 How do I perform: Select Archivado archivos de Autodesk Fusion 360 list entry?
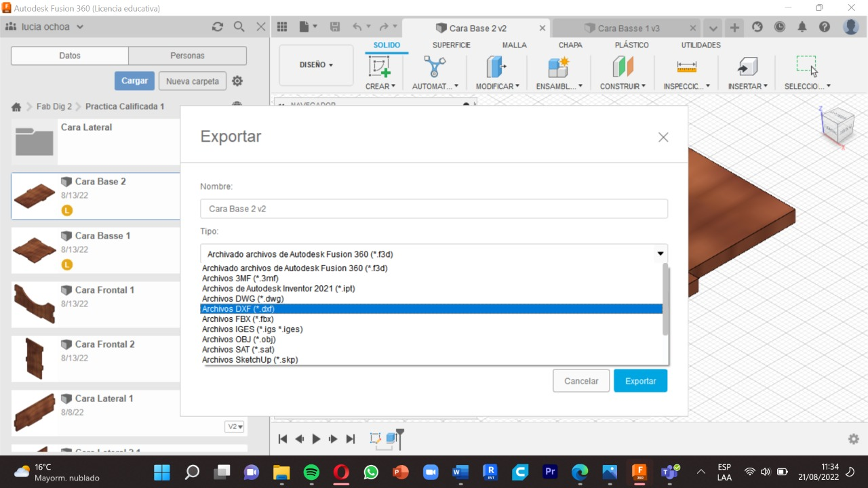431,268
